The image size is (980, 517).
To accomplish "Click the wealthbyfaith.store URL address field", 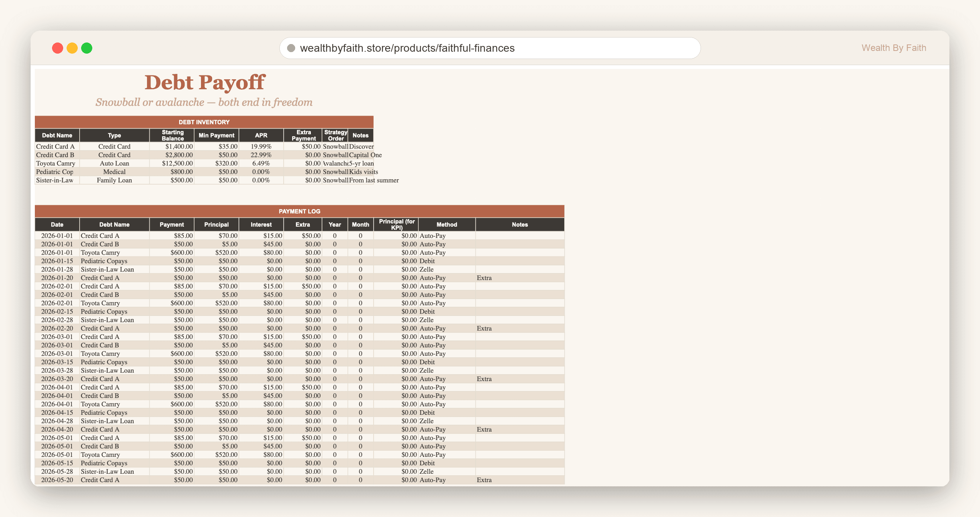I will pos(490,48).
